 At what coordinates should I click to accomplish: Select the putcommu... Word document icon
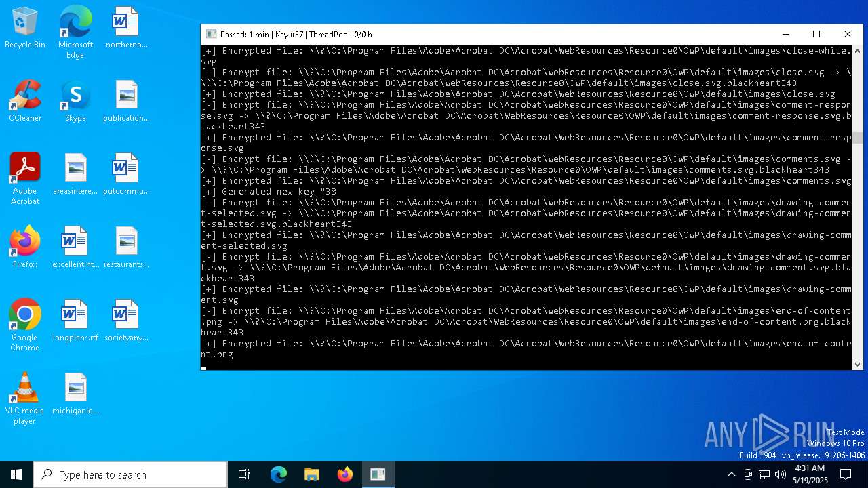pos(126,174)
